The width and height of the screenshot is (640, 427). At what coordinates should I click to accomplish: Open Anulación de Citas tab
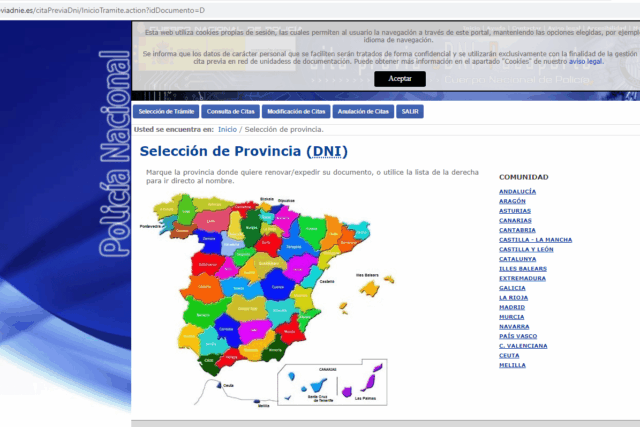click(x=363, y=111)
